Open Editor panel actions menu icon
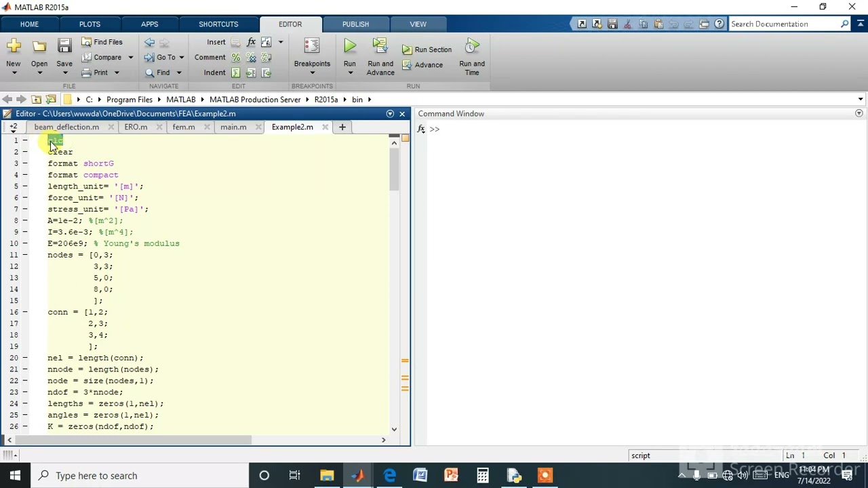The height and width of the screenshot is (488, 868). tap(390, 114)
